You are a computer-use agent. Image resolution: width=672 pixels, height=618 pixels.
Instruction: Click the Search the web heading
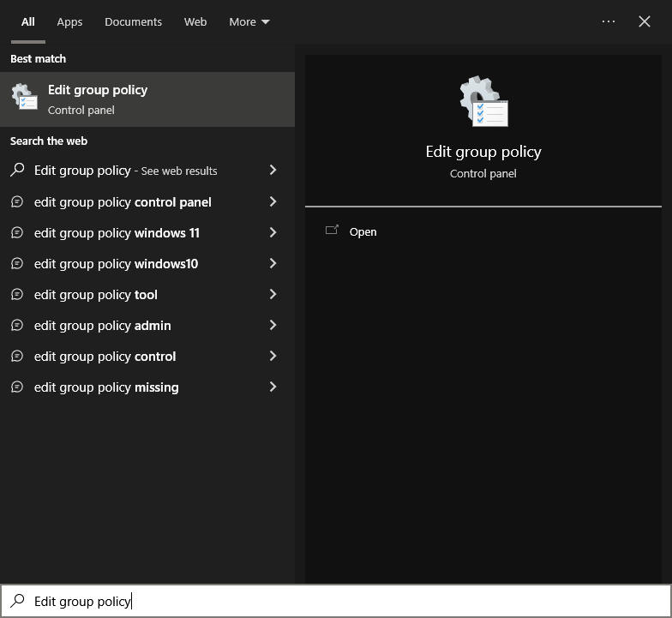tap(48, 141)
